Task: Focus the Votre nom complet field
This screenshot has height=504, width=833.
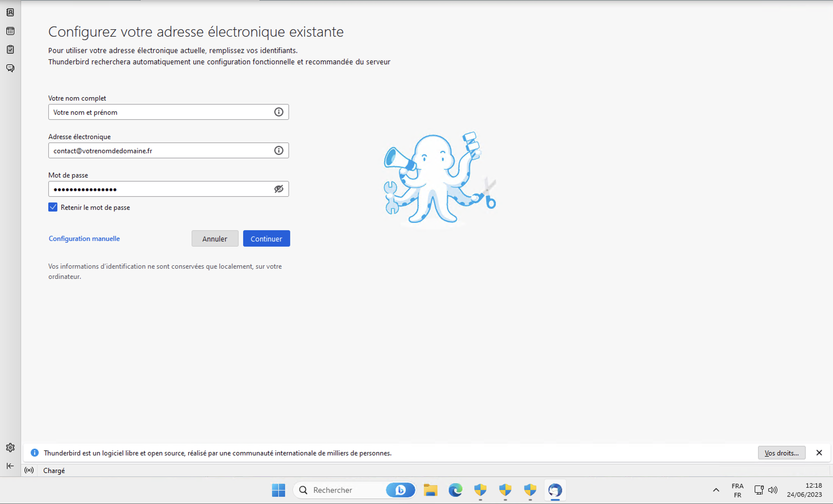Action: pyautogui.click(x=168, y=112)
